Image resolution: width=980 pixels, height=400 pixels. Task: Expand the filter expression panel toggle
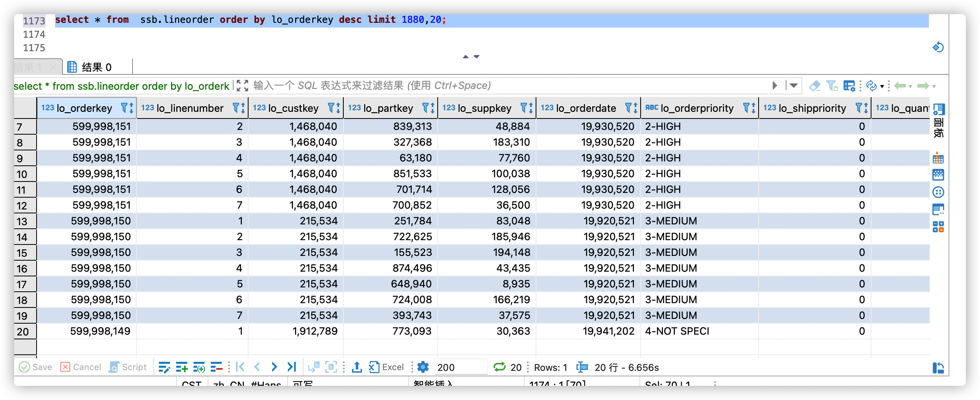point(243,86)
